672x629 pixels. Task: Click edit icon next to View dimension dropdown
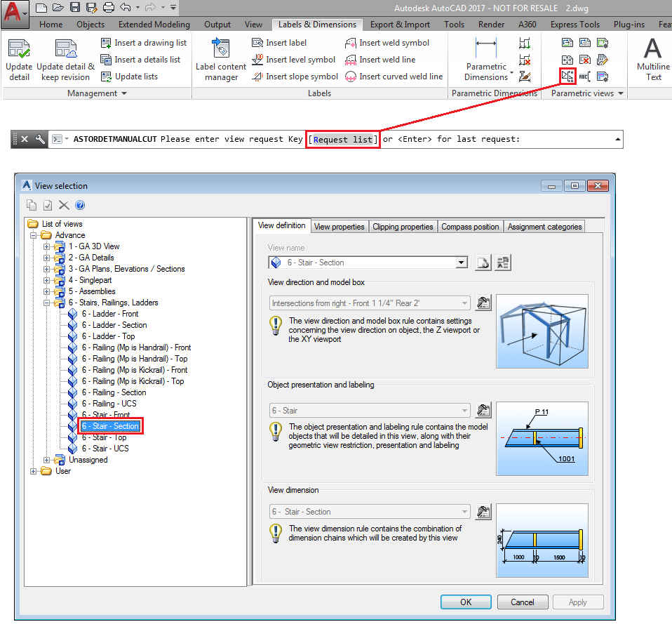483,512
